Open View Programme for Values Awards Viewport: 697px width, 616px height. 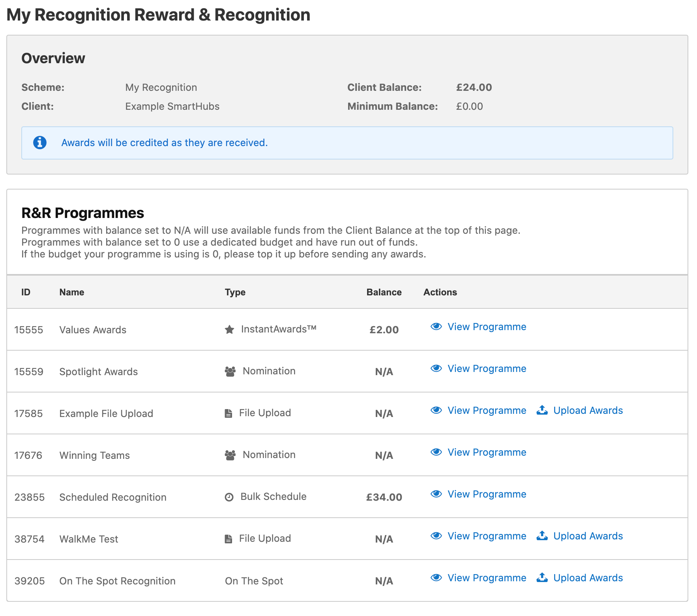click(x=487, y=327)
